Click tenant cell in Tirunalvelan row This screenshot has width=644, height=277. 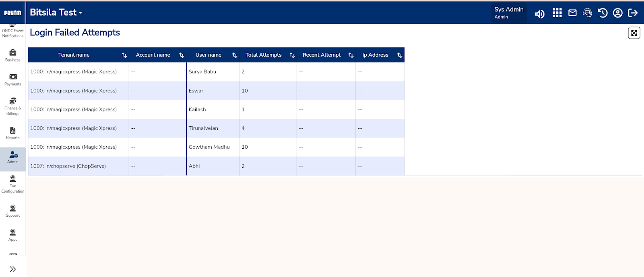(78, 128)
